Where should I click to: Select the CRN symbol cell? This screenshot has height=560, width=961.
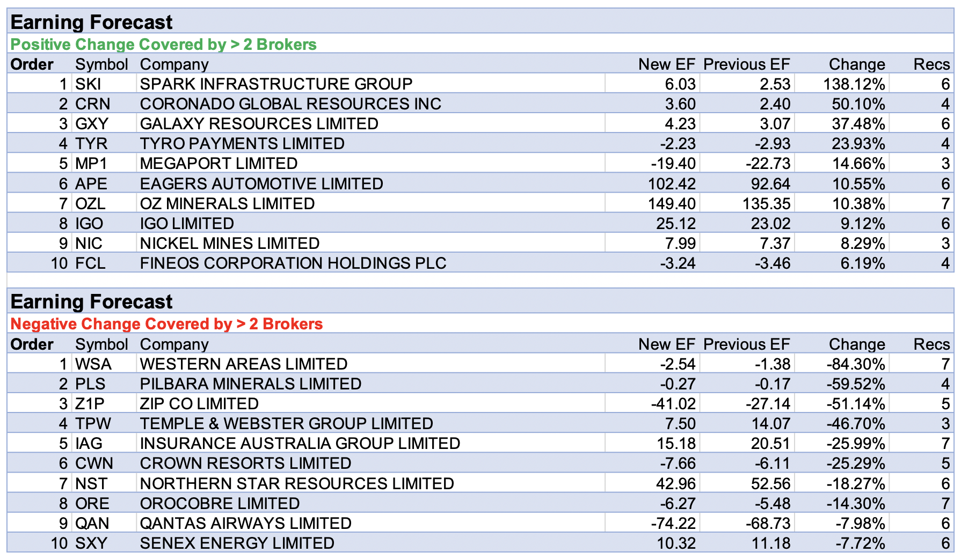pos(92,104)
